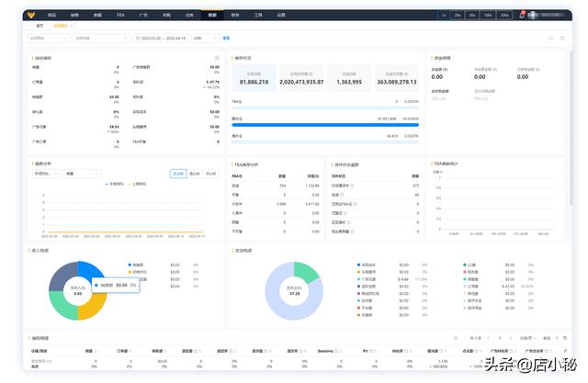Click the calendar icon in date range
This screenshot has width=588, height=383.
138,39
